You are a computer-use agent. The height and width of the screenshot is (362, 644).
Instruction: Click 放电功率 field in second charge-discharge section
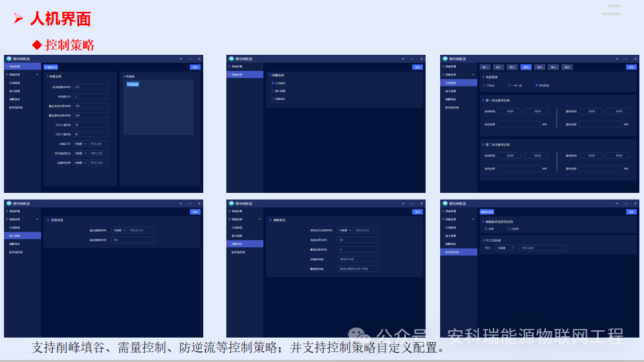[601, 168]
